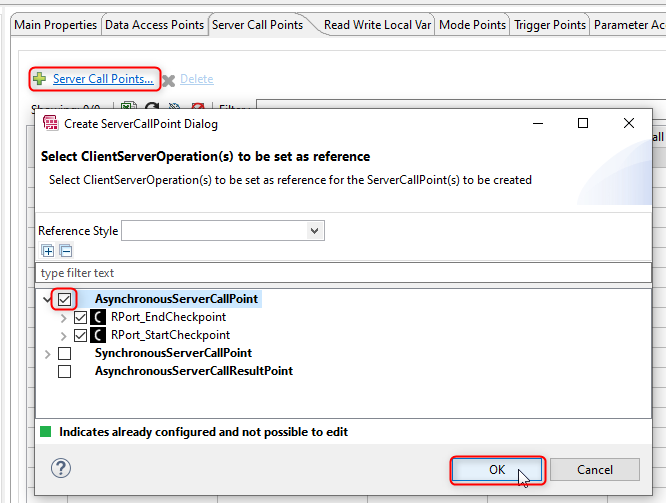Open the Data Access Points tab
Image resolution: width=666 pixels, height=503 pixels.
155,25
